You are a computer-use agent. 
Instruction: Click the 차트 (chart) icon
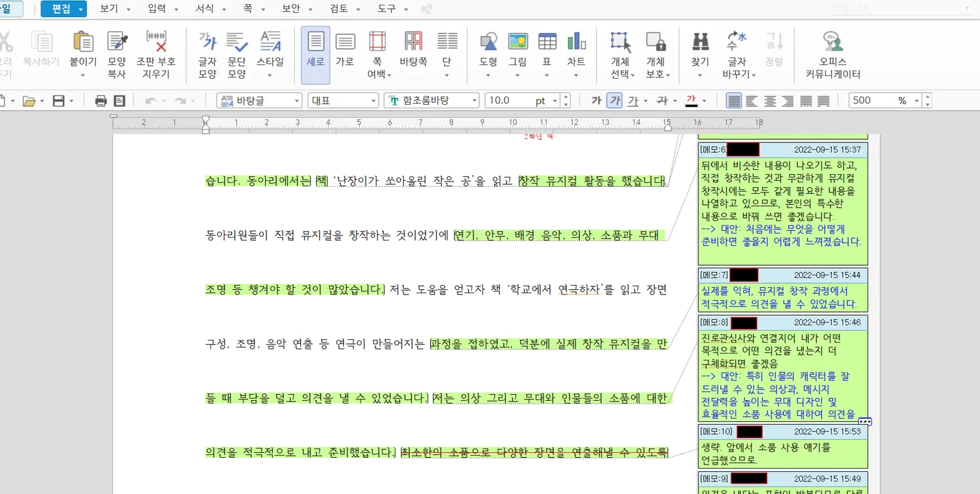576,42
